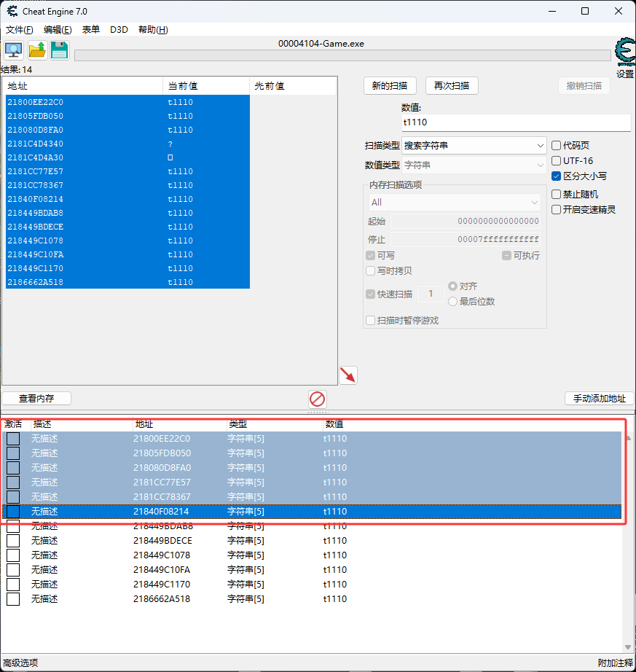Enable the UTF-16 checkbox
This screenshot has width=636, height=672.
(557, 161)
